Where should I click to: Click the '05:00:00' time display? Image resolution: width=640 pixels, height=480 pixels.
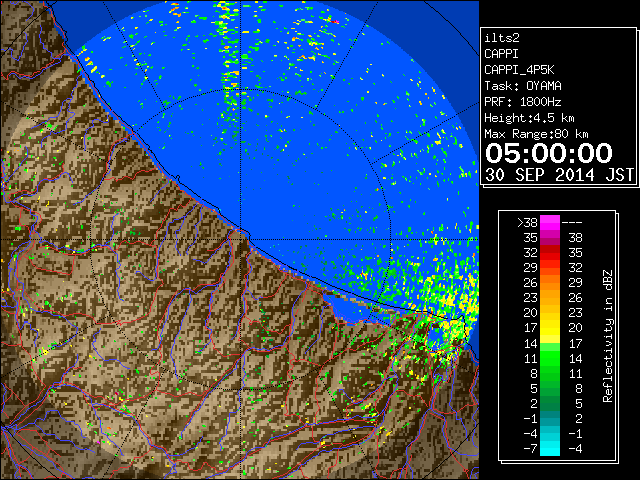[549, 153]
